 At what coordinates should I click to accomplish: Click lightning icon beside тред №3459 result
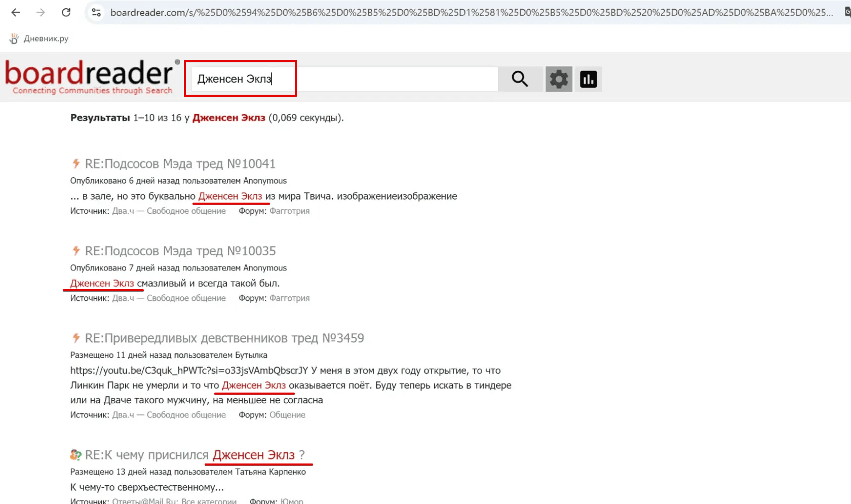click(x=76, y=338)
